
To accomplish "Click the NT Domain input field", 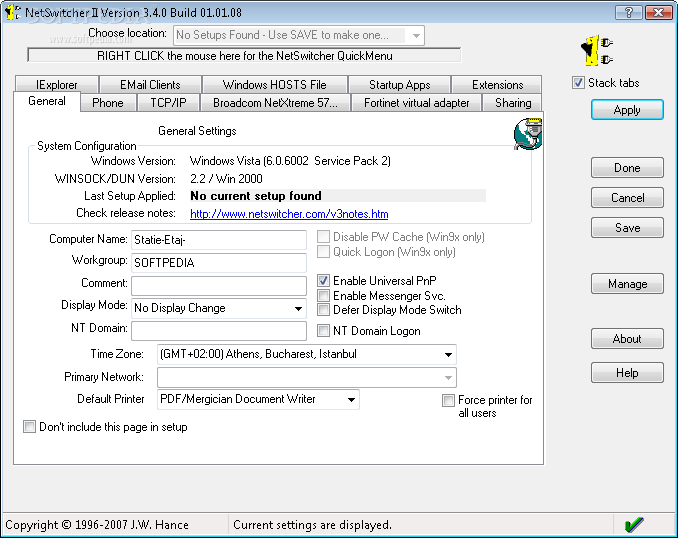I will pyautogui.click(x=219, y=331).
